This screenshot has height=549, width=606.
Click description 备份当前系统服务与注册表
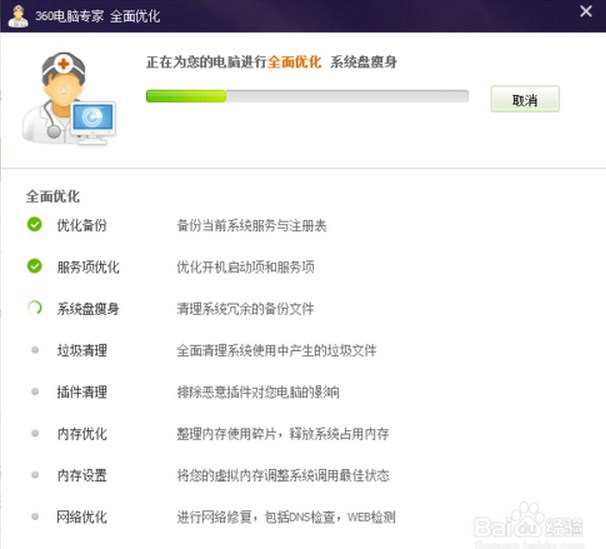pyautogui.click(x=252, y=225)
